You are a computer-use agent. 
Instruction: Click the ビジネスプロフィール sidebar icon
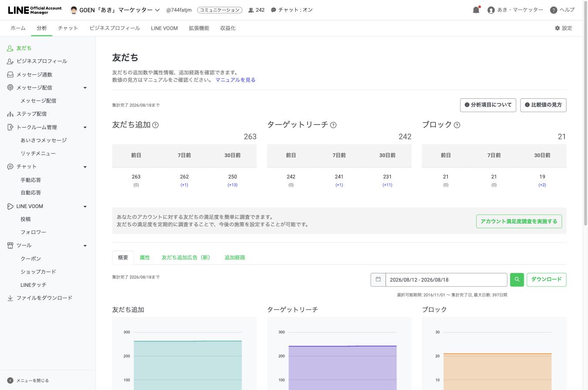coord(10,61)
